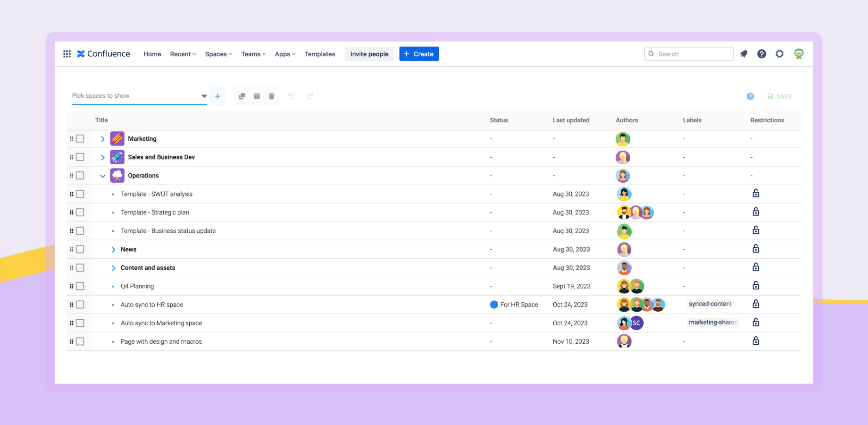This screenshot has width=868, height=425.
Task: Click the Marketing space icon
Action: click(x=117, y=139)
